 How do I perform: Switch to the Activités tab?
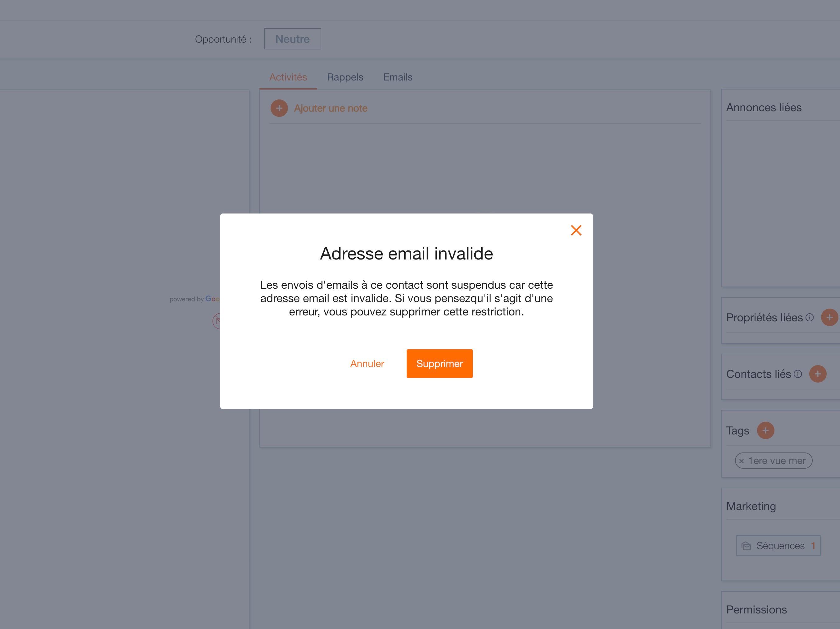tap(288, 77)
